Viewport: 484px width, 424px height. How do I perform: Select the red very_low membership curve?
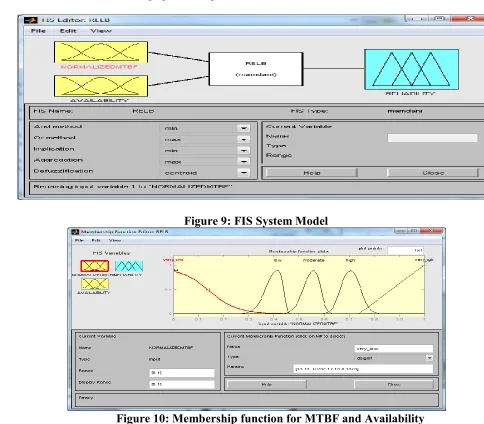point(208,289)
